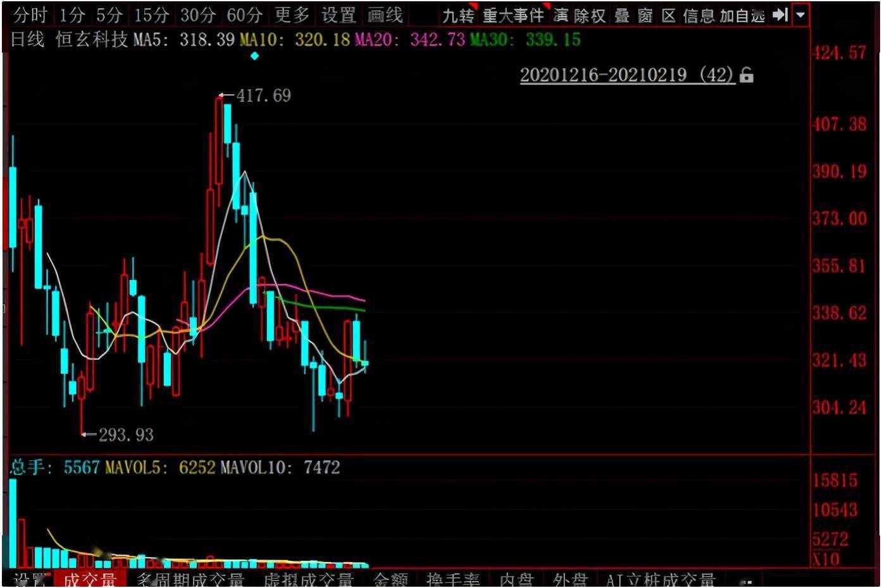
Task: Select the 60分 timeframe
Action: point(244,15)
